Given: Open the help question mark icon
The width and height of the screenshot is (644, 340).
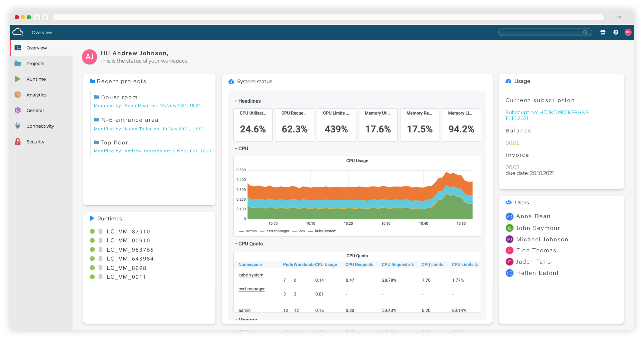Looking at the screenshot, I should point(616,32).
